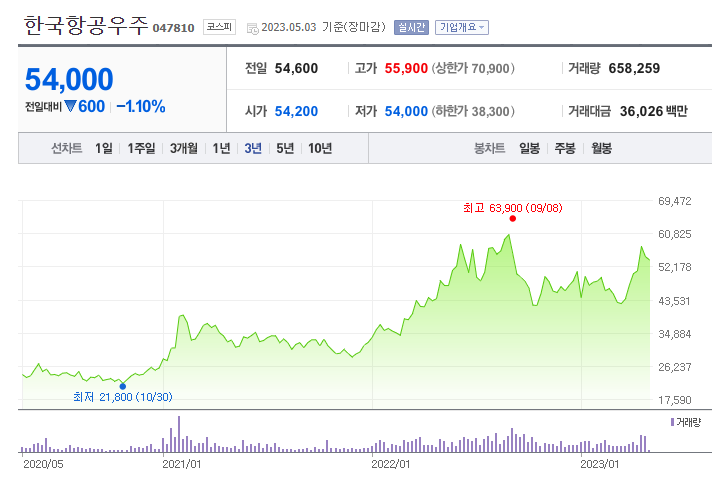The image size is (712, 484).
Task: Select the 5년 line chart tab
Action: click(x=285, y=148)
